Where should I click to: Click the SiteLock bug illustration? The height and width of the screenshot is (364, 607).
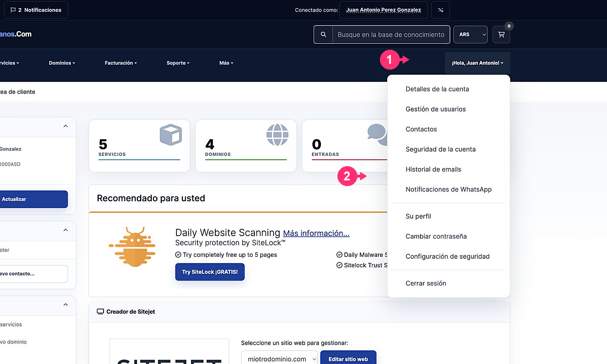132,247
